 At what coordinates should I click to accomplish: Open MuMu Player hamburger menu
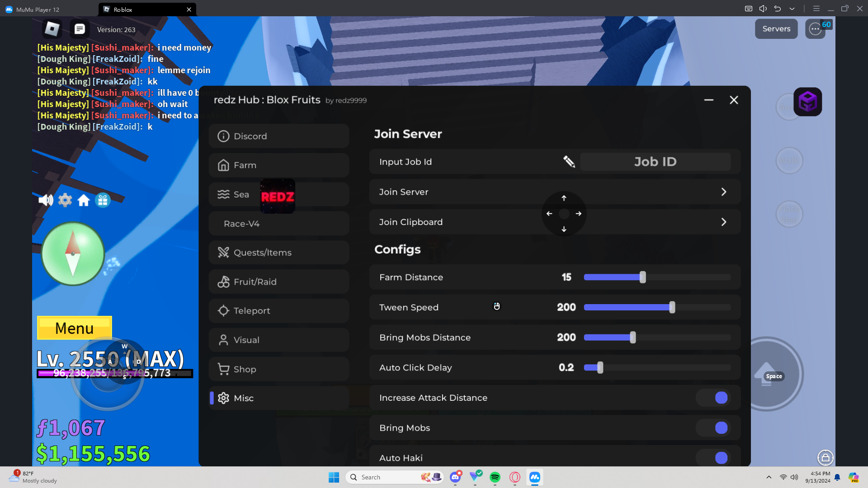click(x=816, y=9)
